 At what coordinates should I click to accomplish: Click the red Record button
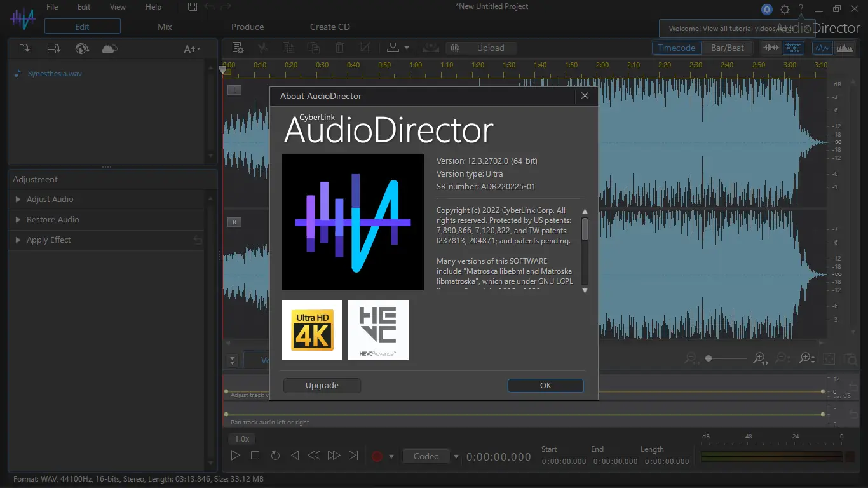coord(377,456)
